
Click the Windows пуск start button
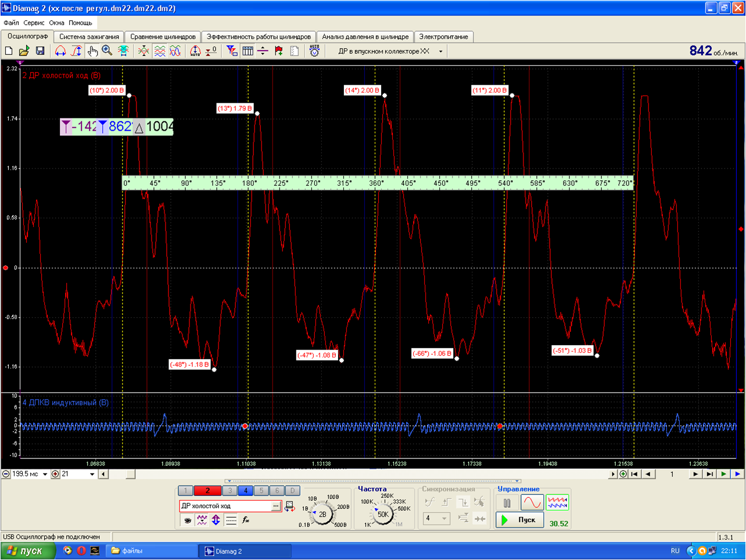tap(28, 551)
